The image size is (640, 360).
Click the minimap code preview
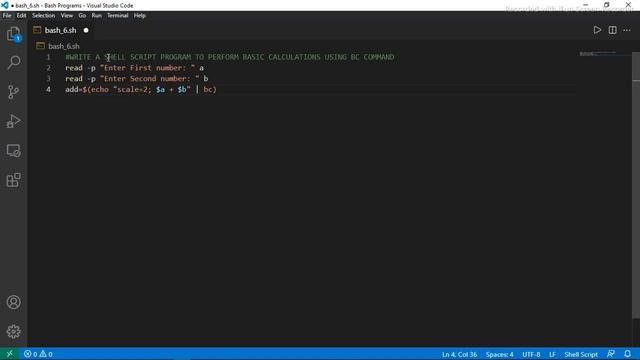598,54
